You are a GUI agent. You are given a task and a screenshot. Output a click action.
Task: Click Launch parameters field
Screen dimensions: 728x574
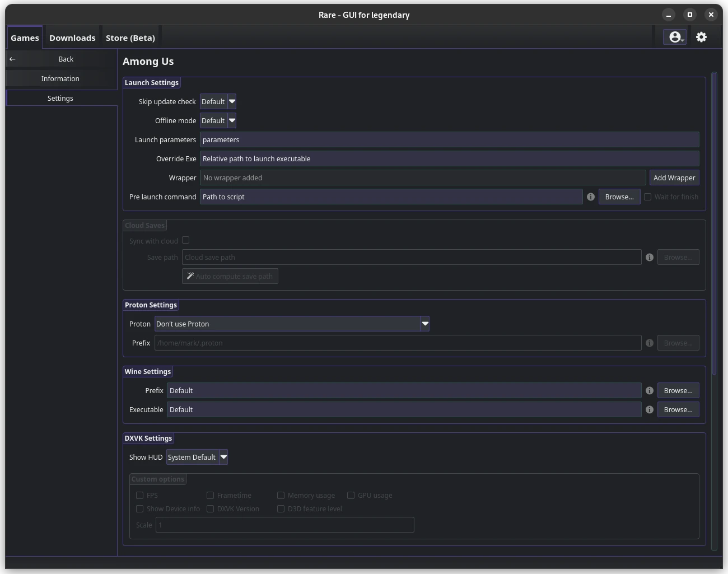tap(450, 139)
